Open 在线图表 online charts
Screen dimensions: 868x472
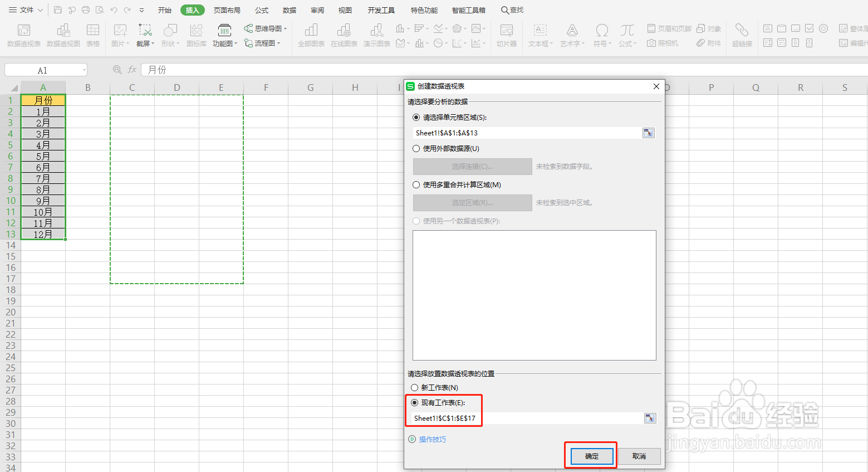[x=344, y=35]
